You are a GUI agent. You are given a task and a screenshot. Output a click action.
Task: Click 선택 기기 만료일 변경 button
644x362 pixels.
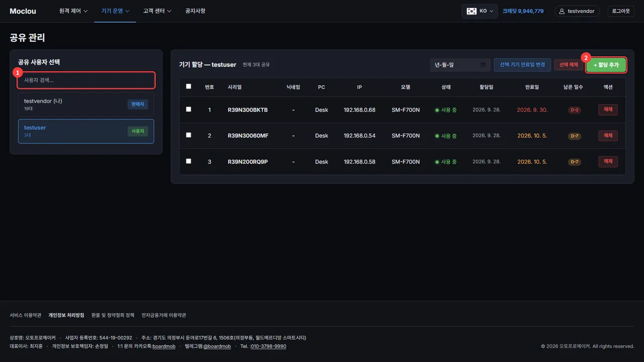(x=522, y=65)
